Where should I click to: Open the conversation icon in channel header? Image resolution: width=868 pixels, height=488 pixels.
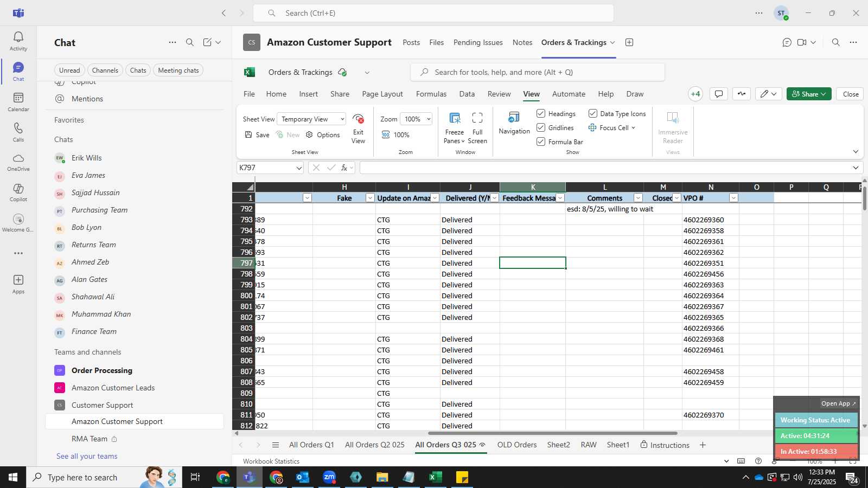(x=787, y=42)
